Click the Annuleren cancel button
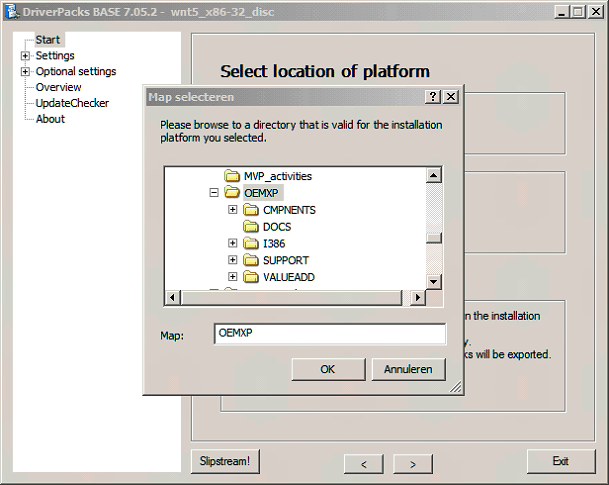This screenshot has width=609, height=485. pyautogui.click(x=408, y=369)
